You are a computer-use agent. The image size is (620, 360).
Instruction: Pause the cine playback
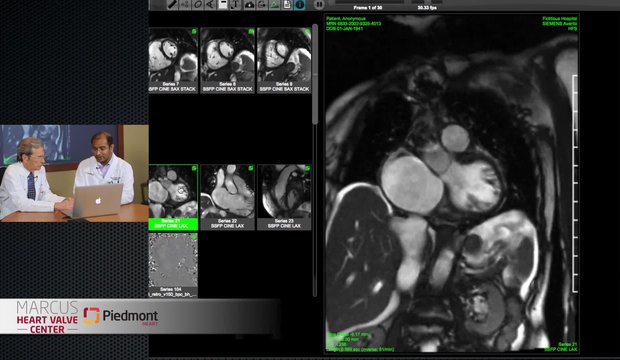319,5
